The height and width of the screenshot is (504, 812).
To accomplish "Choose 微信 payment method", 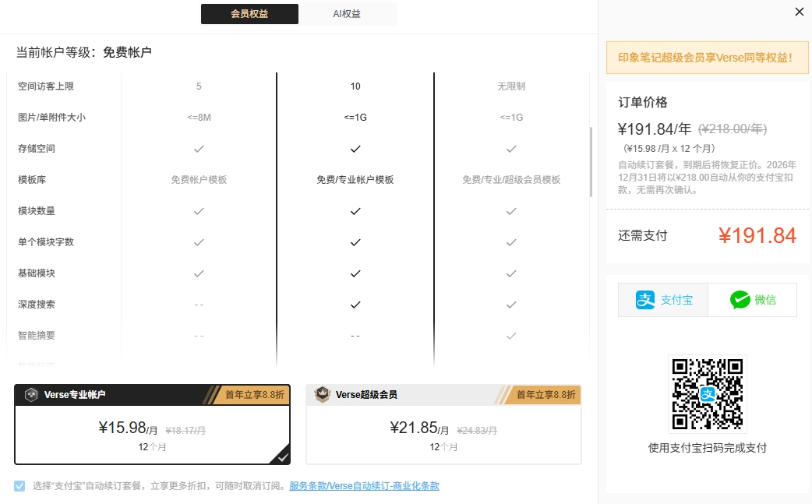I will pyautogui.click(x=753, y=300).
